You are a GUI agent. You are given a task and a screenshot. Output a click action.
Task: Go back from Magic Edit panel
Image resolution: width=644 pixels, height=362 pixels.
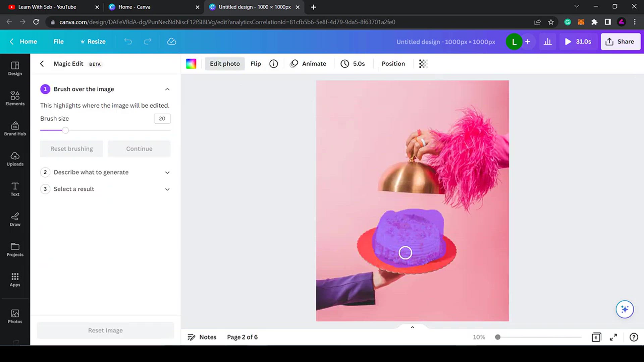(42, 64)
